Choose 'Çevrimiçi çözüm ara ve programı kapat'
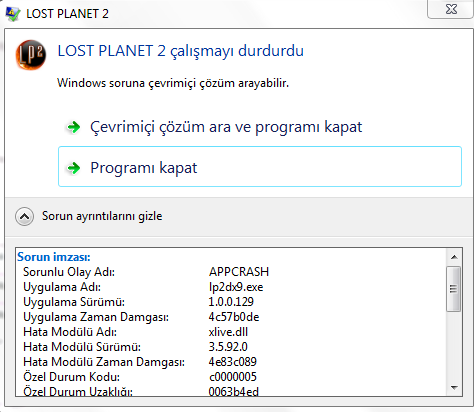Viewport: 474px width, 412px height. [x=226, y=127]
